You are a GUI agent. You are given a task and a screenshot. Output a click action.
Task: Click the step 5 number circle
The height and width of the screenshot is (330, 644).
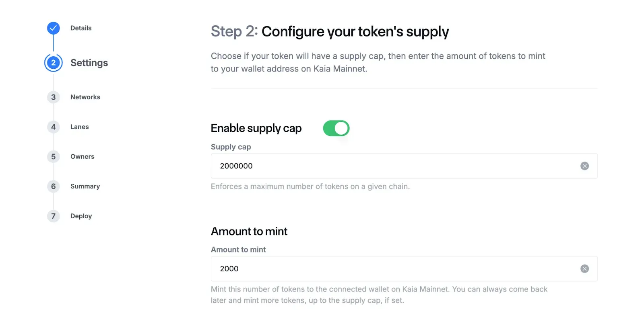pos(53,157)
